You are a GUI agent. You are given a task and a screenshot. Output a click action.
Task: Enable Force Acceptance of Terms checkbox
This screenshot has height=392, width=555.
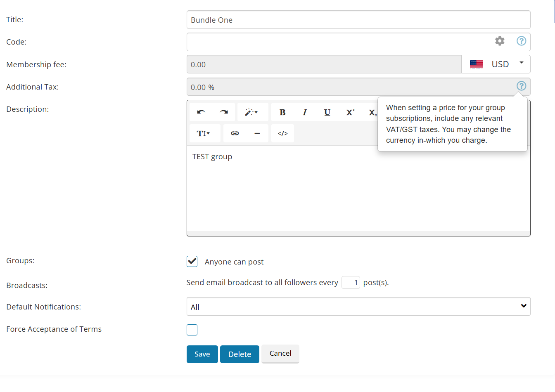[x=192, y=330]
